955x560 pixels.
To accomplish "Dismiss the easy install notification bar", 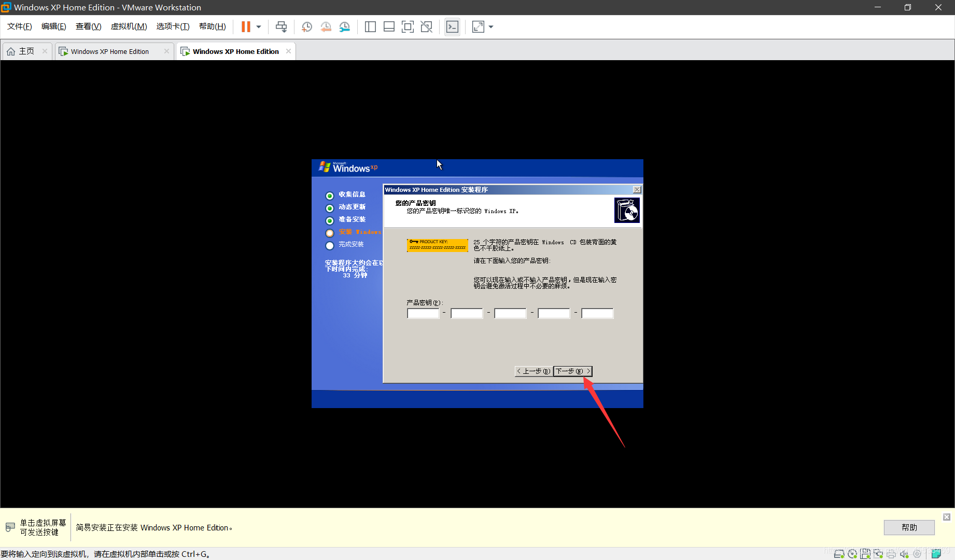I will tap(947, 517).
